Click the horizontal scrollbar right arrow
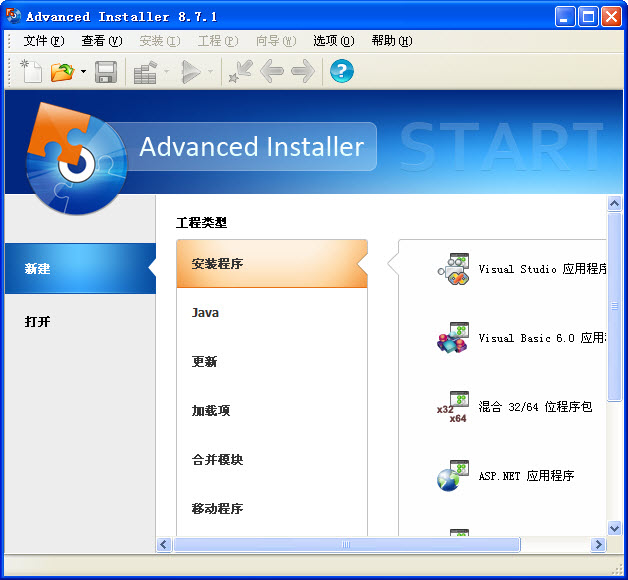Viewport: 628px width, 580px height. pyautogui.click(x=598, y=545)
